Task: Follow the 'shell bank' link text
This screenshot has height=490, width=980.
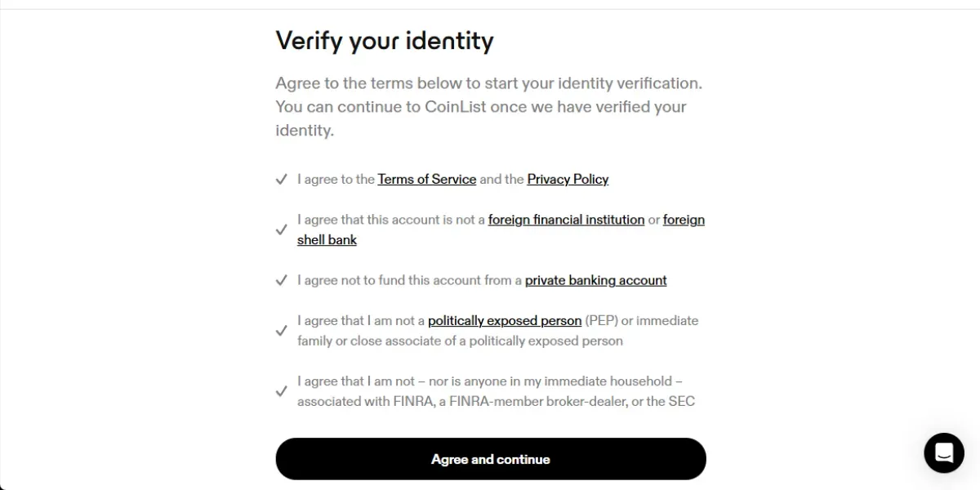Action: coord(327,240)
